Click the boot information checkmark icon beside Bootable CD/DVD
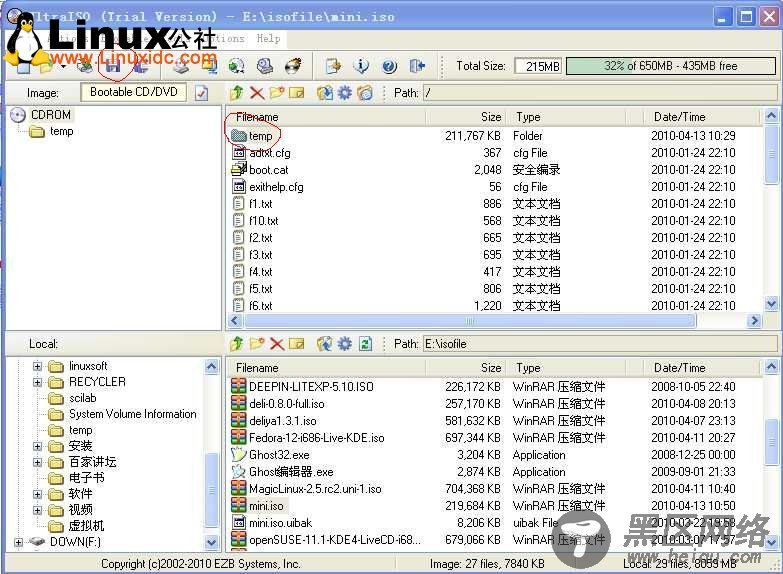The height and width of the screenshot is (574, 783). click(x=201, y=93)
